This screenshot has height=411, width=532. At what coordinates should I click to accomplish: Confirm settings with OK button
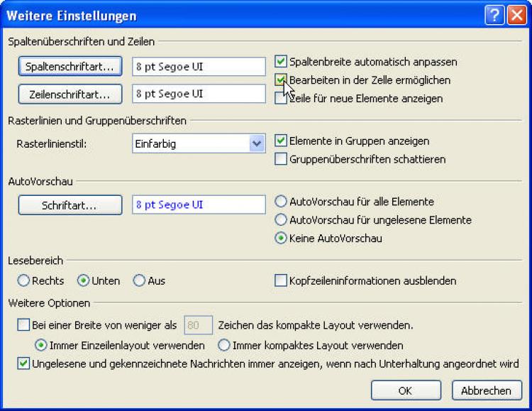coord(405,390)
